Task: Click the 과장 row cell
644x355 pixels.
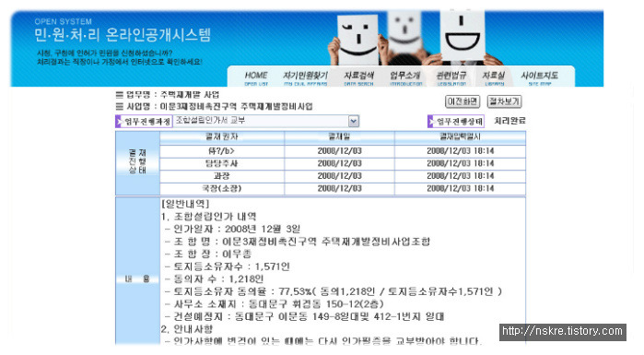Action: 222,176
